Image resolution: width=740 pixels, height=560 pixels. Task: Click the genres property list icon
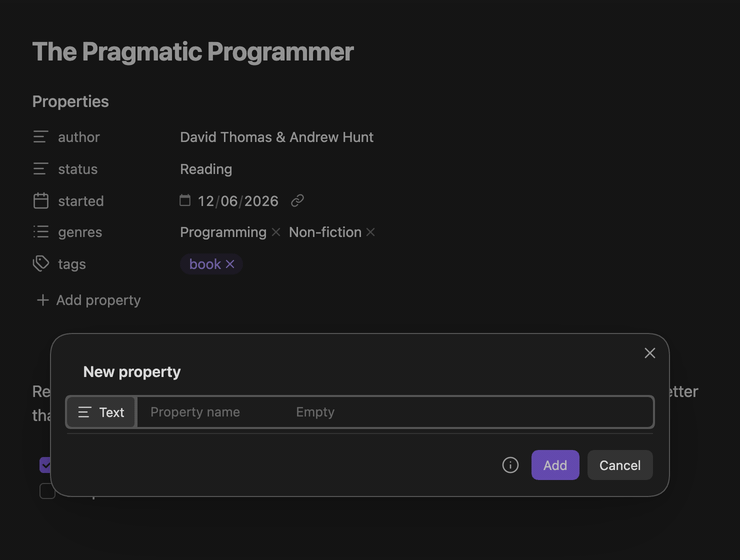tap(41, 232)
